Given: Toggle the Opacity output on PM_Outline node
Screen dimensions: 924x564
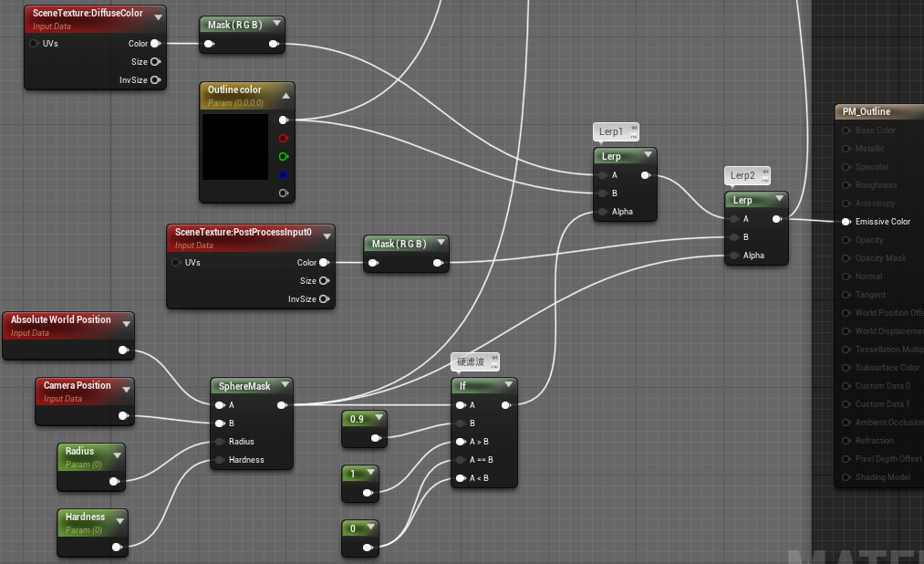Looking at the screenshot, I should [x=844, y=239].
